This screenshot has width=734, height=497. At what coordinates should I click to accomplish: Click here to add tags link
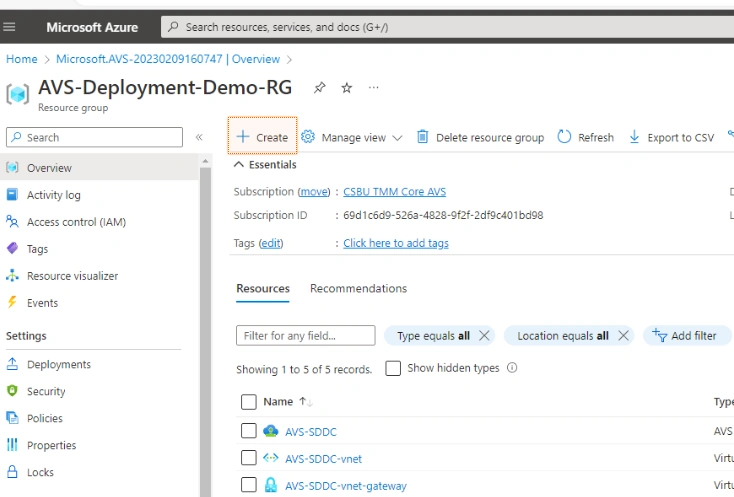[x=396, y=243]
